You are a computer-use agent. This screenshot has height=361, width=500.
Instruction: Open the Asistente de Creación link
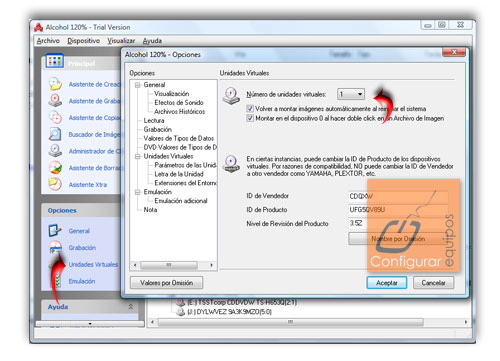pyautogui.click(x=94, y=84)
